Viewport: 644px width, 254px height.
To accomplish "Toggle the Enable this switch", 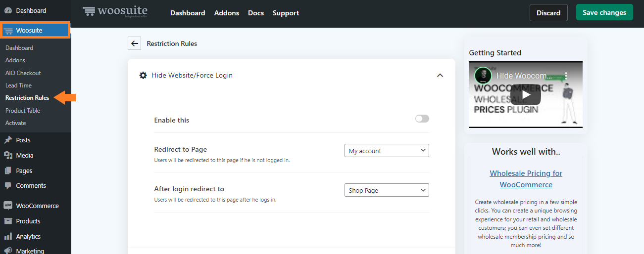I will (422, 119).
